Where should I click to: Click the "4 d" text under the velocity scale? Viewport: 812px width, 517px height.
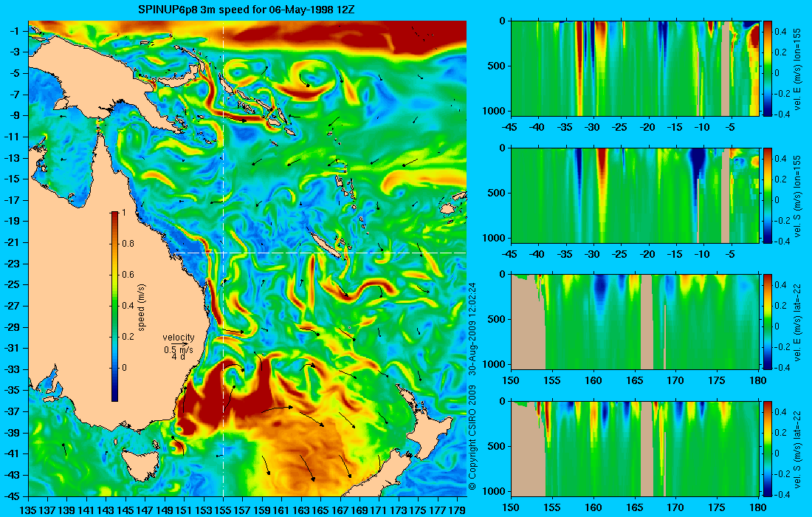tap(178, 357)
